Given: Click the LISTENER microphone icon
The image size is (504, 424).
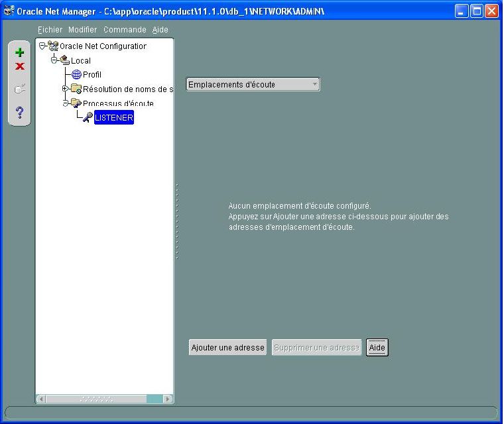Looking at the screenshot, I should 88,117.
